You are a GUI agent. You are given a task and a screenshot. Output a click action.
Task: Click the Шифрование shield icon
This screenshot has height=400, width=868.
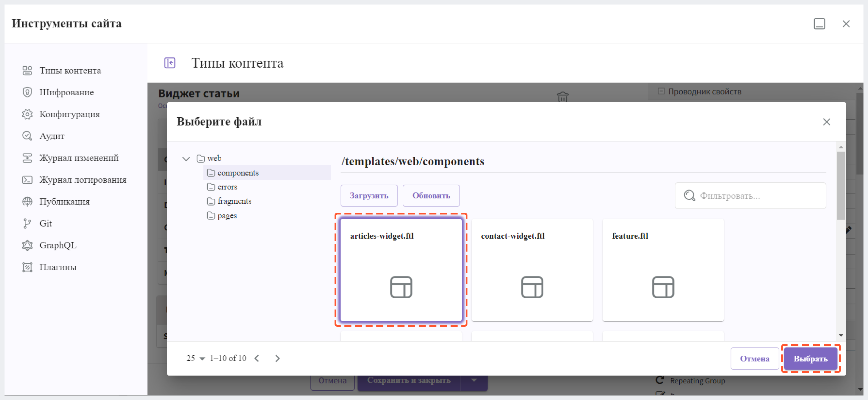click(x=27, y=92)
